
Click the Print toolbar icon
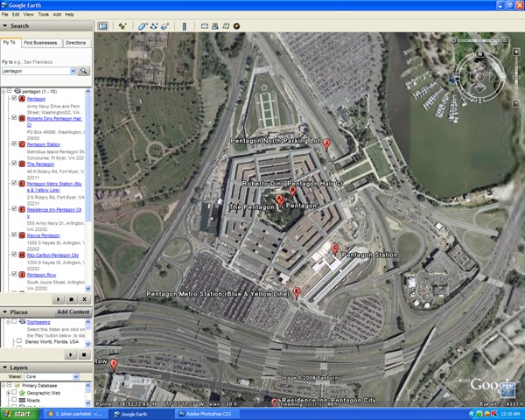pos(215,26)
